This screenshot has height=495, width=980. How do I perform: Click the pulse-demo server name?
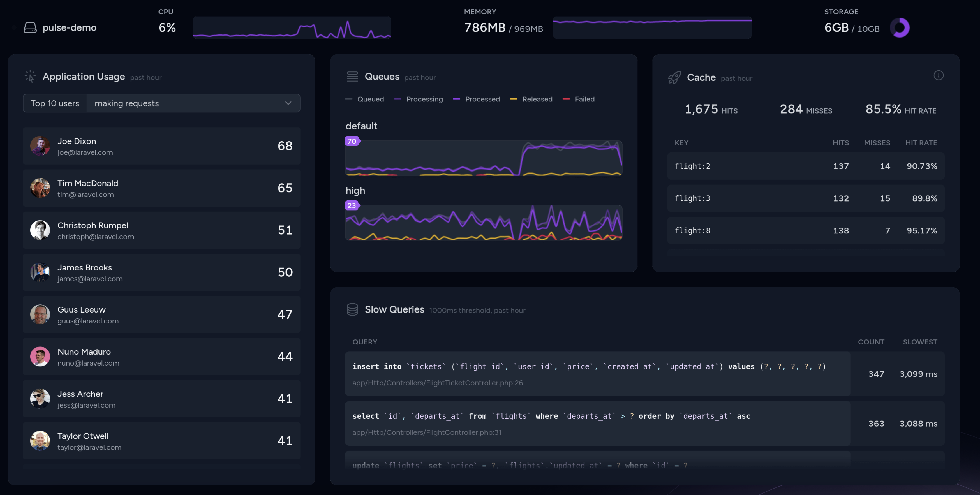70,27
